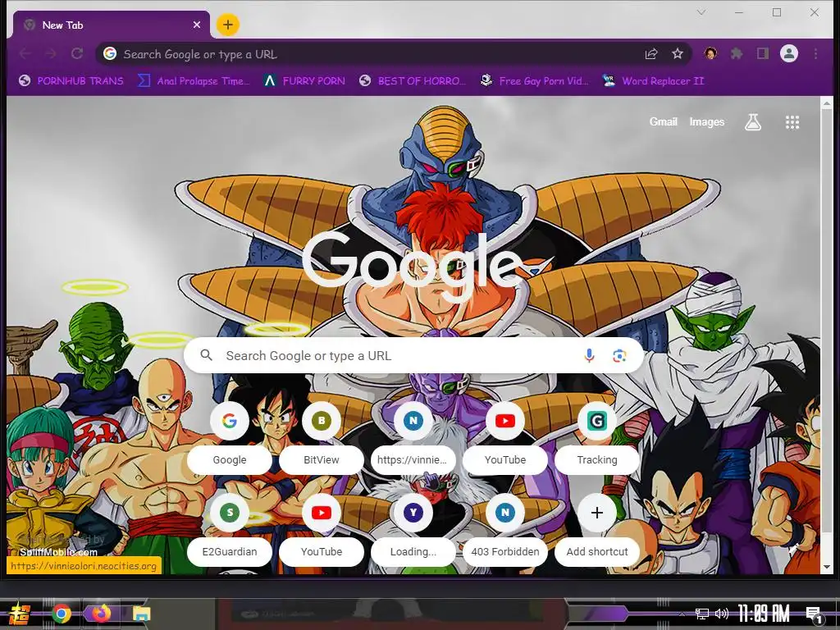Expand the hidden system tray icons
Screen dimensions: 840x630
coord(682,614)
